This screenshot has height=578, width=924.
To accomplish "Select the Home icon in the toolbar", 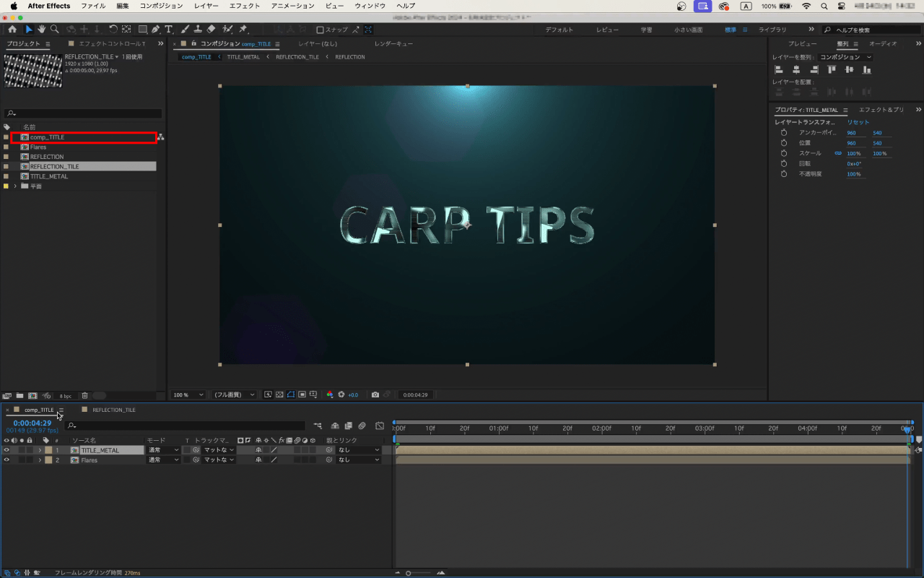I will click(x=12, y=30).
